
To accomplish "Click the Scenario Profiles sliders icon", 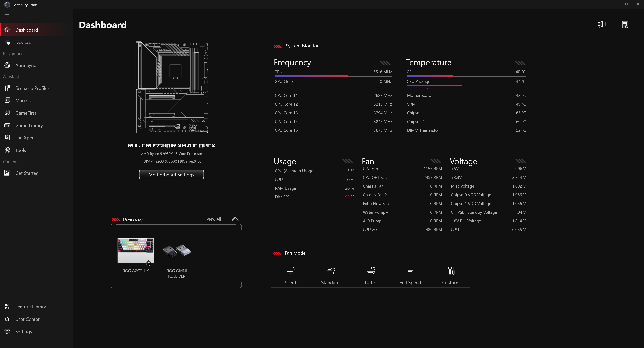I will [7, 88].
